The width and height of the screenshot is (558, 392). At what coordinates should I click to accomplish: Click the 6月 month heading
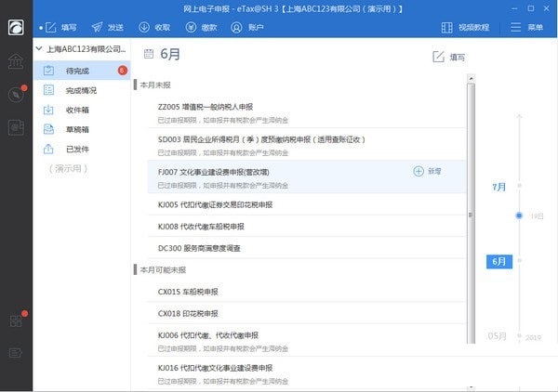(170, 54)
